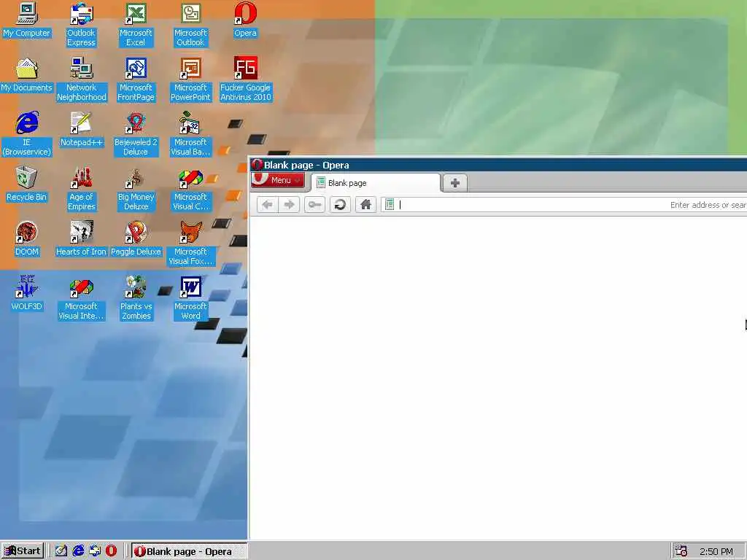Viewport: 747px width, 560px height.
Task: Select the Opera desktop shortcut
Action: pyautogui.click(x=245, y=20)
